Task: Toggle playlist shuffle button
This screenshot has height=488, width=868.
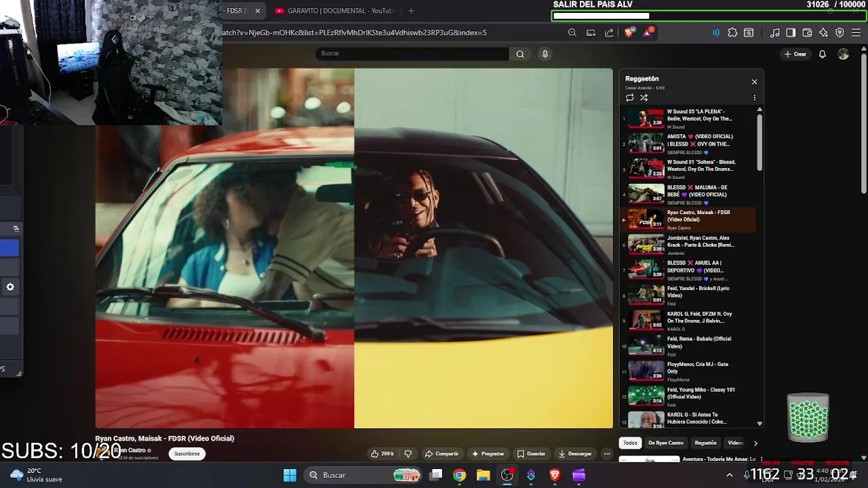Action: [x=644, y=98]
